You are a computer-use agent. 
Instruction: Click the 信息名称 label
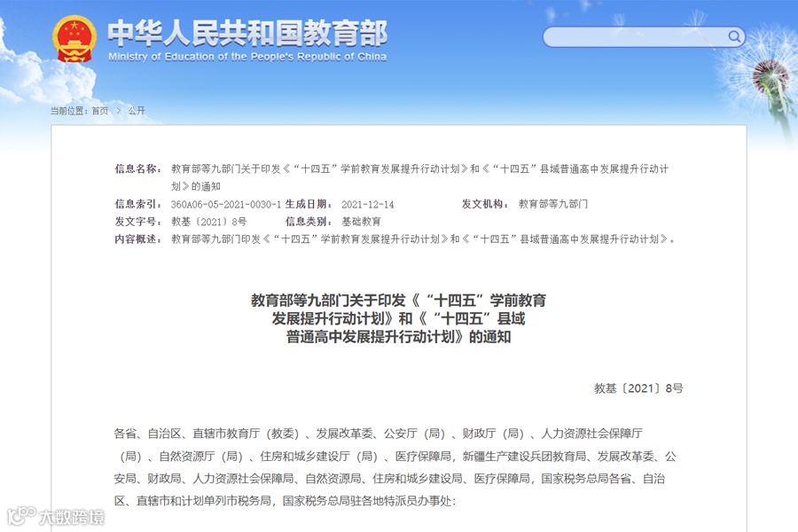point(138,168)
